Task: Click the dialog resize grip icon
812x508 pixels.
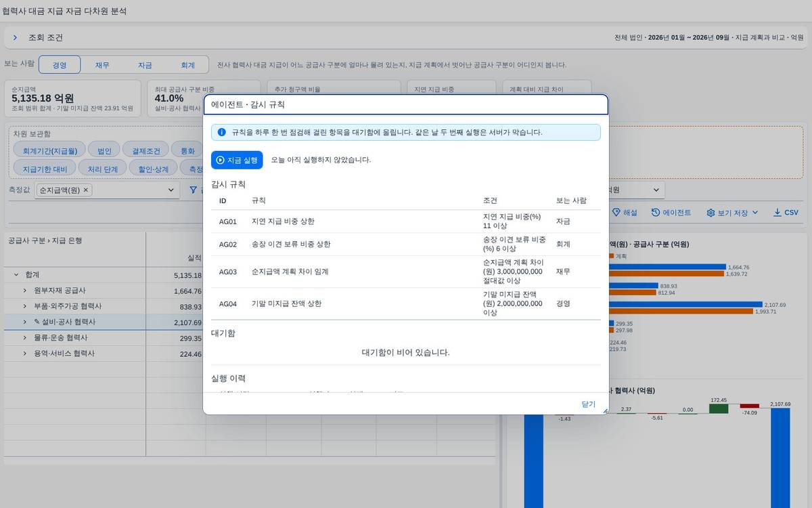Action: [x=605, y=410]
